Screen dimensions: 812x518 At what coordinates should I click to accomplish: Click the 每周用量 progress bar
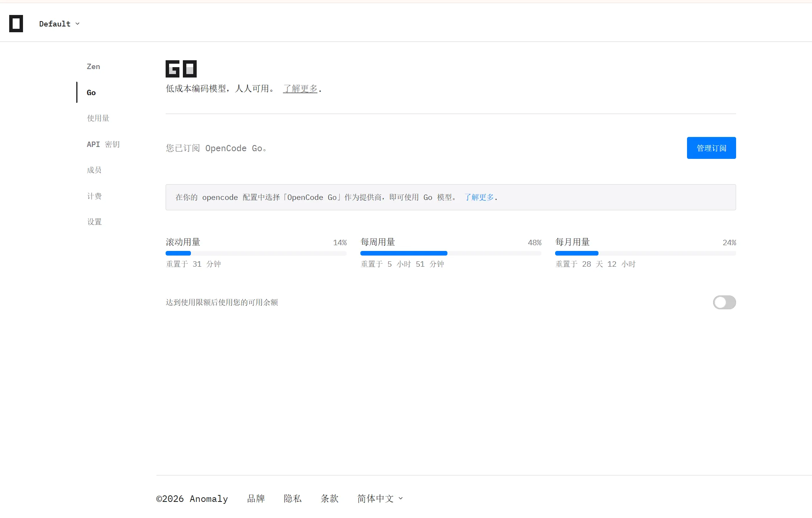click(451, 253)
